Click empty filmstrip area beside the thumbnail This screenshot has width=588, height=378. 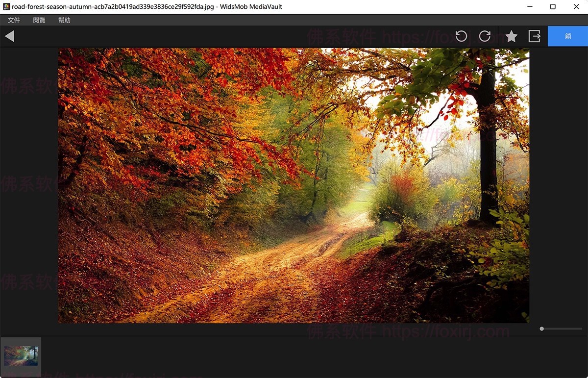click(x=294, y=357)
